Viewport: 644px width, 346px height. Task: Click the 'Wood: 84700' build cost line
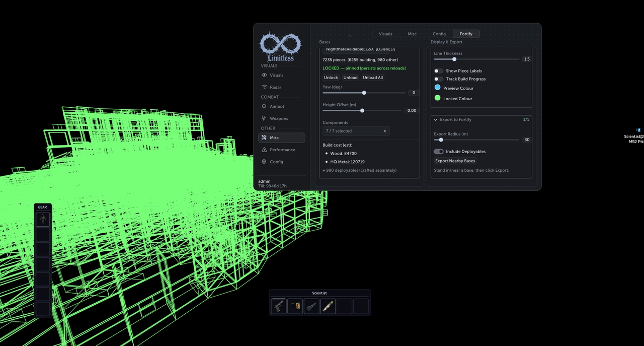click(x=344, y=153)
